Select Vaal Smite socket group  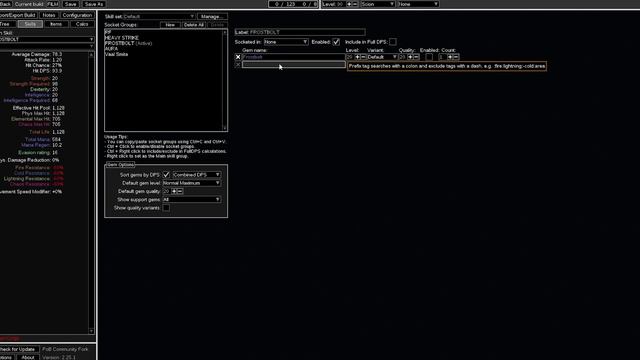click(x=116, y=54)
